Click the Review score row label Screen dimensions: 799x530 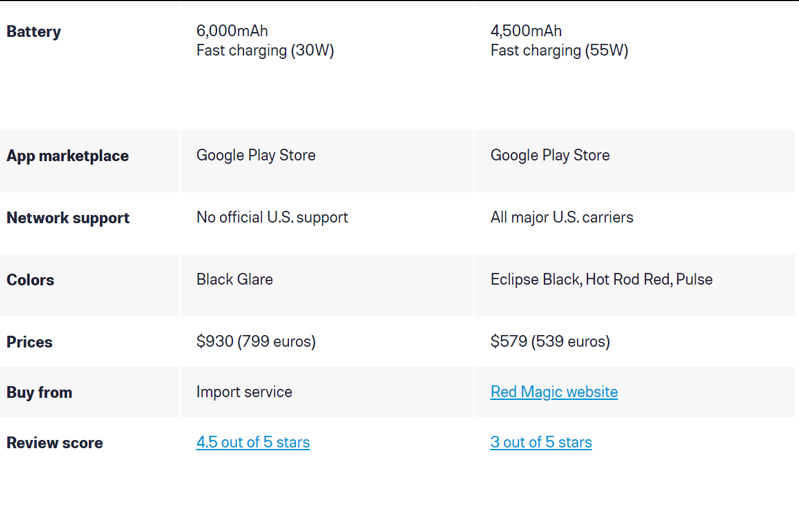click(55, 442)
